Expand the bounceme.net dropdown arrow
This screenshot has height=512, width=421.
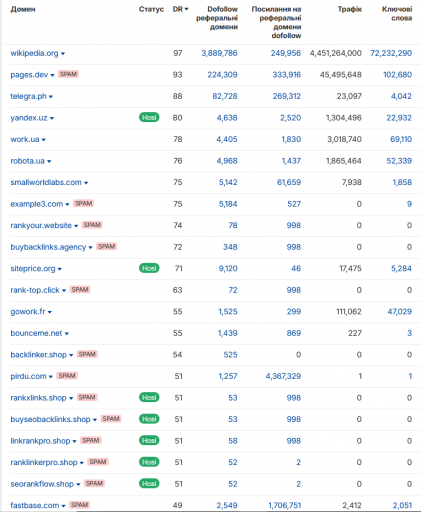pyautogui.click(x=67, y=334)
